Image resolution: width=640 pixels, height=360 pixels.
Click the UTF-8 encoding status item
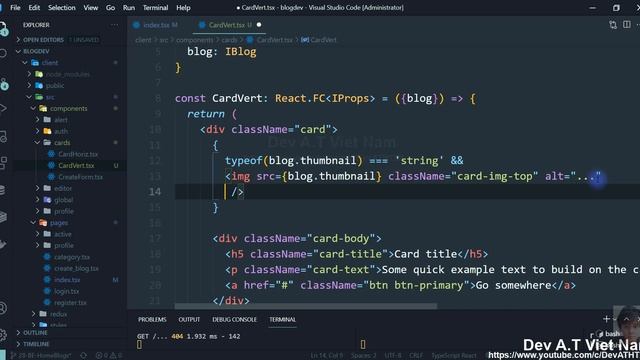393,356
